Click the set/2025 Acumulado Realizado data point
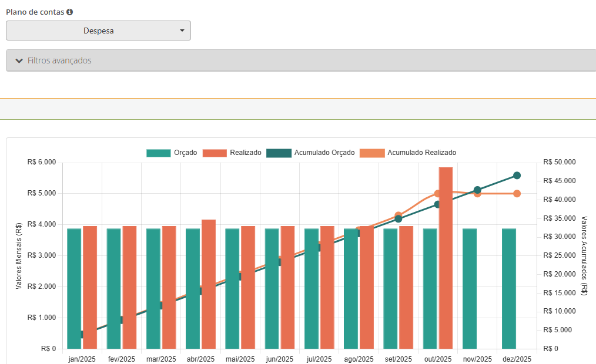The width and height of the screenshot is (596, 364). [399, 215]
